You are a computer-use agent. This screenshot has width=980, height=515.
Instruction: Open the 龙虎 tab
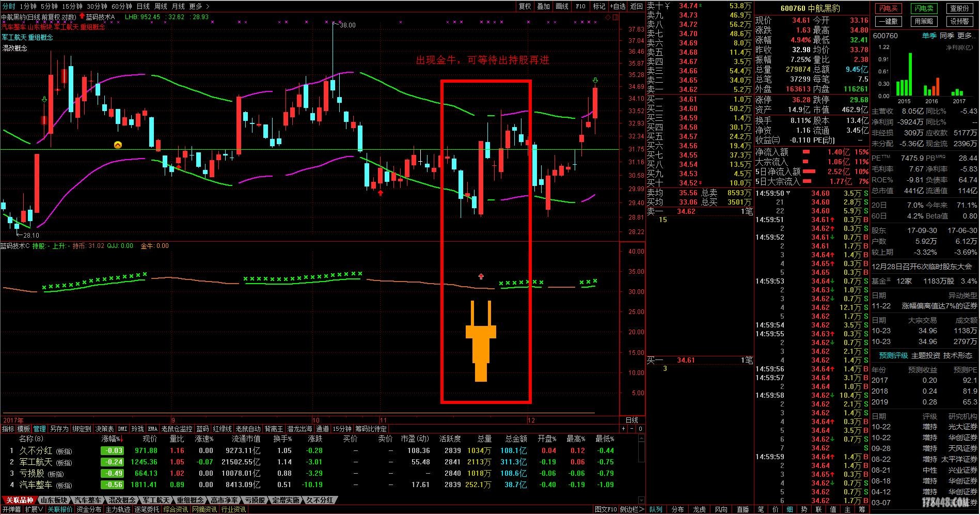tap(699, 509)
